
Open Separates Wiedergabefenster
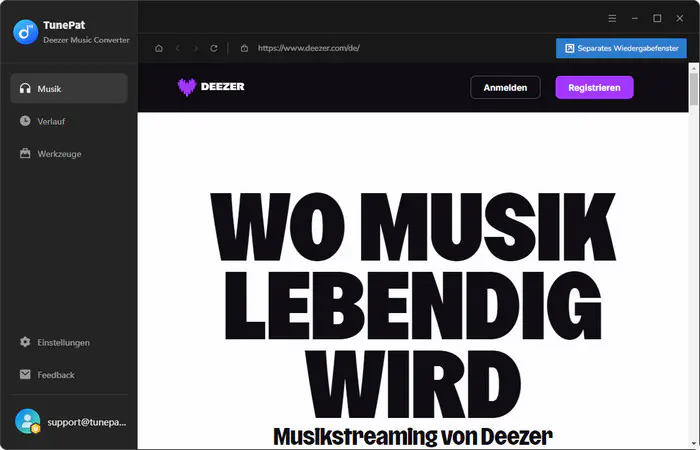(621, 48)
